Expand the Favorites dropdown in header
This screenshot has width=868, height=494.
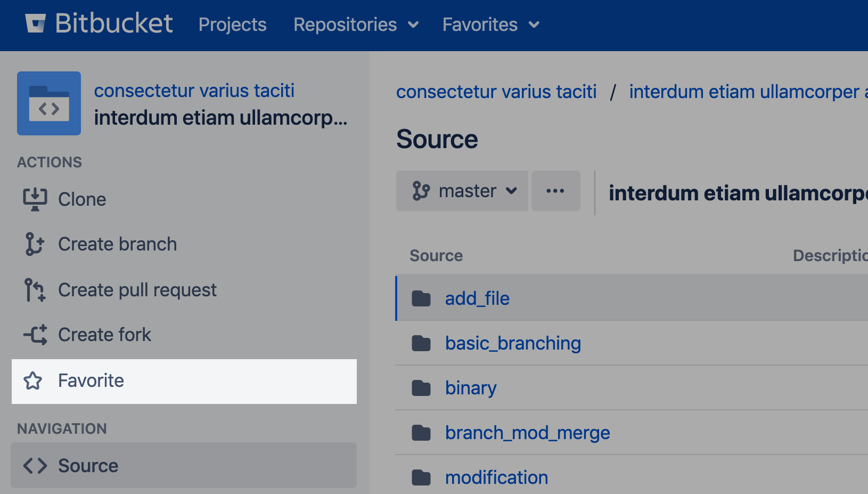(x=490, y=25)
